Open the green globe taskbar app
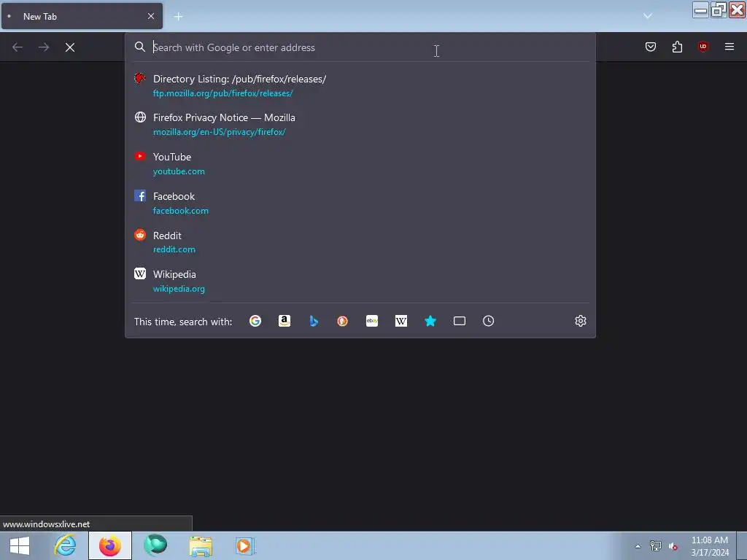The width and height of the screenshot is (747, 560). coord(155,545)
